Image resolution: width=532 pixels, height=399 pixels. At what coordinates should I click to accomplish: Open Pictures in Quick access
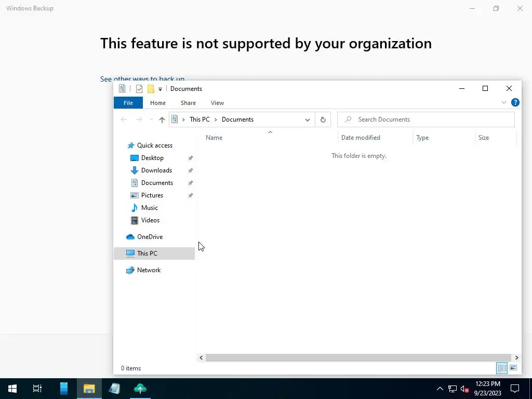click(x=152, y=195)
